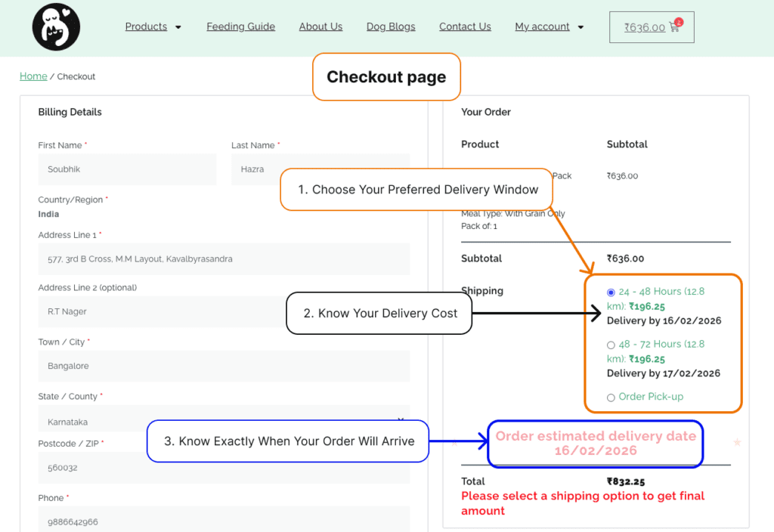This screenshot has width=774, height=532.
Task: Click the Phone number field
Action: tap(224, 521)
